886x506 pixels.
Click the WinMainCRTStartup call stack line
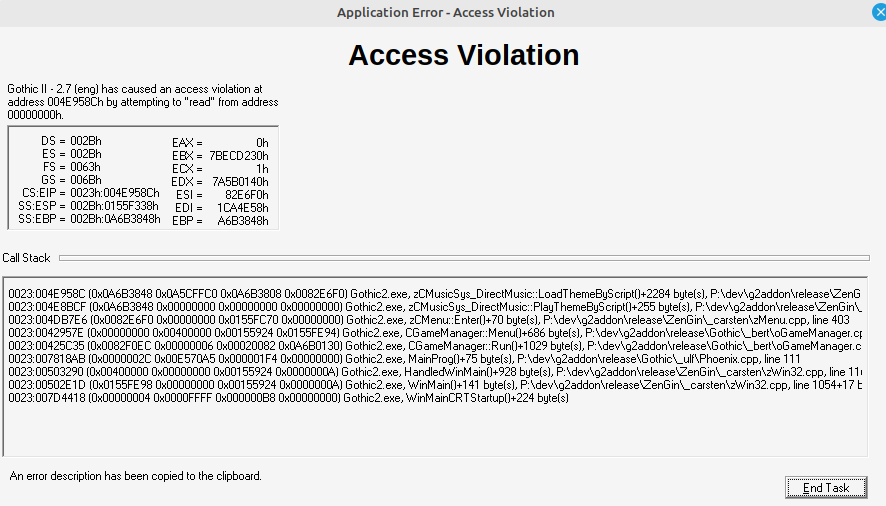point(288,398)
